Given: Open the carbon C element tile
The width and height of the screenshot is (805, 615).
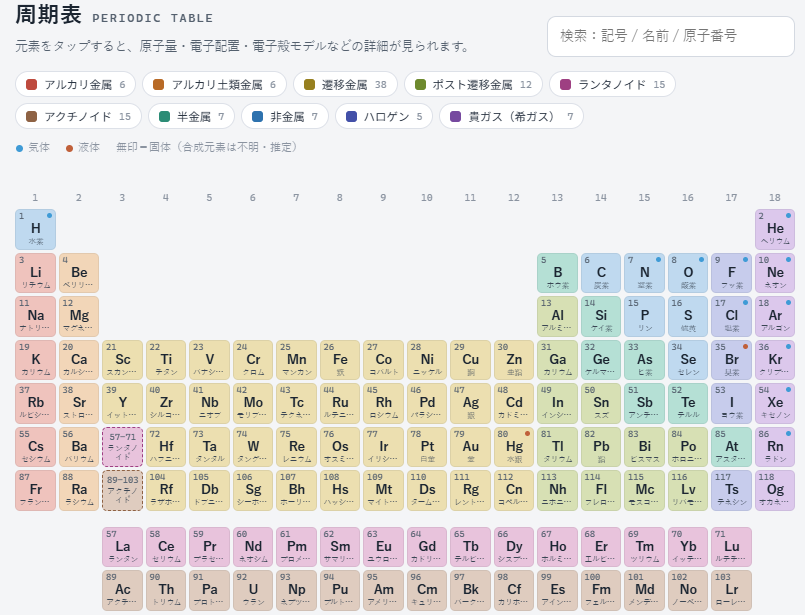Looking at the screenshot, I should click(x=601, y=273).
